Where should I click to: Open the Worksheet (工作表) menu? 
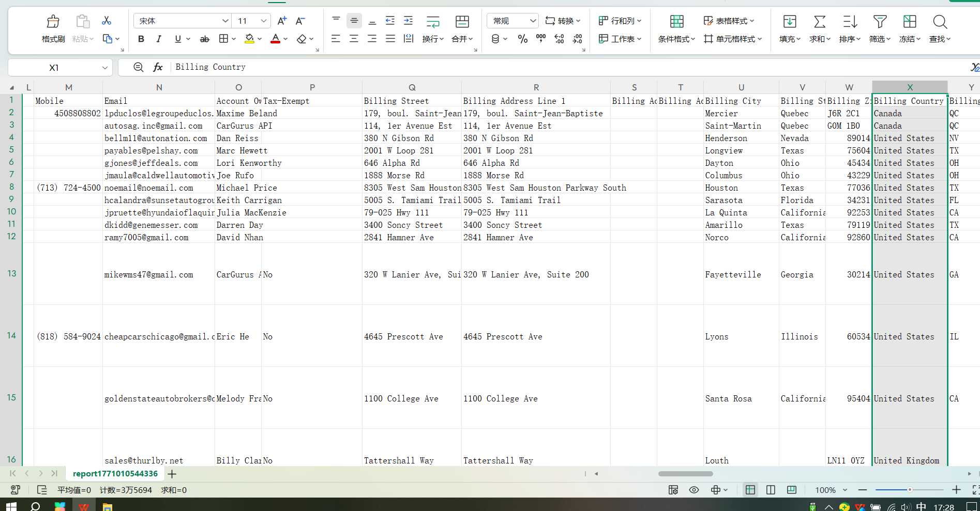click(620, 39)
